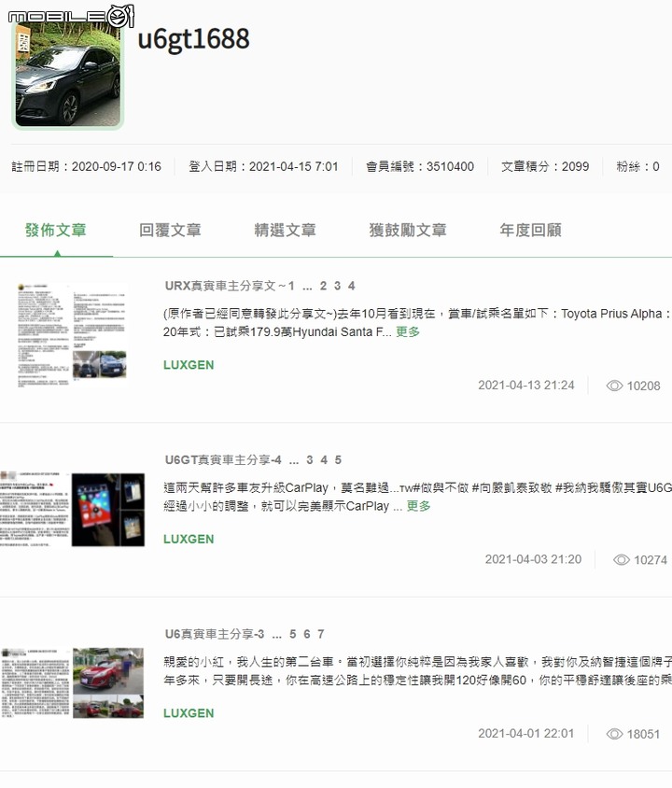
Task: Open article URX真實車主分享文～1
Action: click(230, 286)
